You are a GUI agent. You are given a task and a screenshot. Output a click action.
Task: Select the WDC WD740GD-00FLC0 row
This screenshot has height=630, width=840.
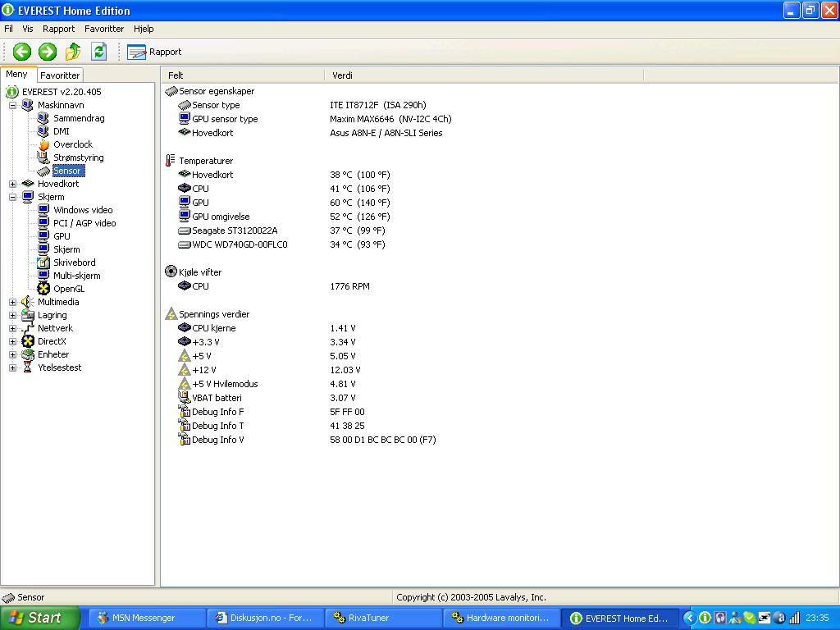point(281,244)
